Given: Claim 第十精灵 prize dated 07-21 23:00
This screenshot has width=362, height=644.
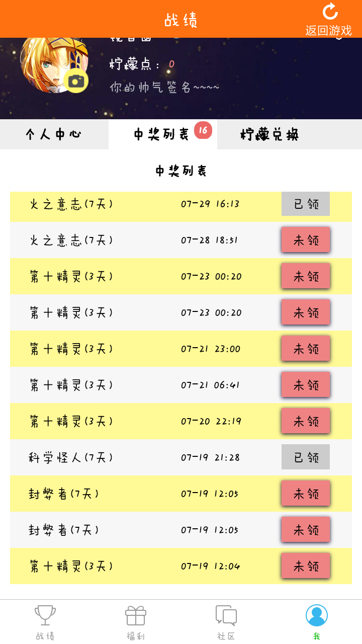Looking at the screenshot, I should click(306, 349).
